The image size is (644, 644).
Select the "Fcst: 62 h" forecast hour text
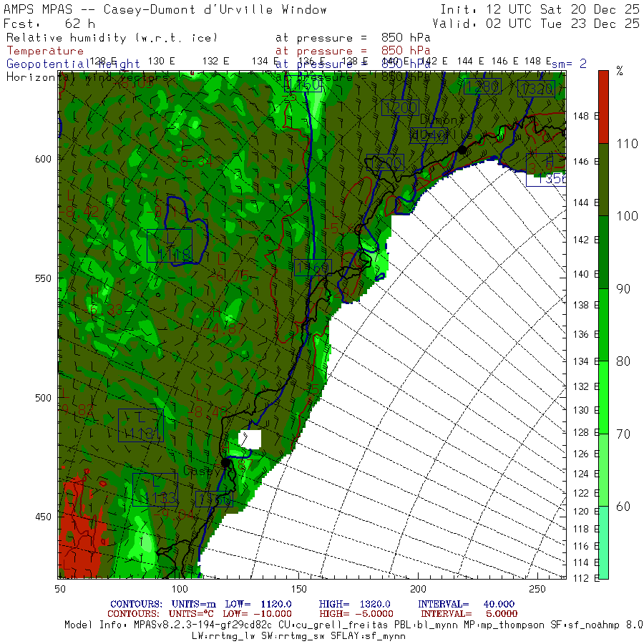49,23
